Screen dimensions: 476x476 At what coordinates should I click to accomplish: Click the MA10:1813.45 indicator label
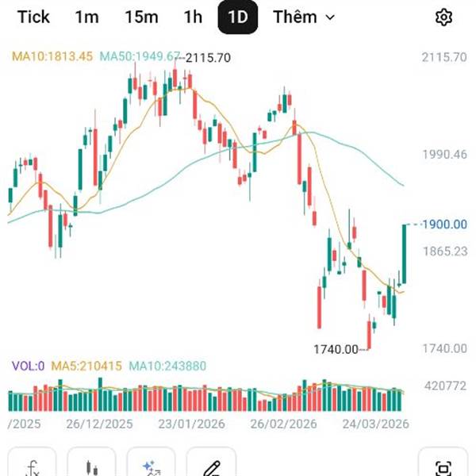point(52,56)
